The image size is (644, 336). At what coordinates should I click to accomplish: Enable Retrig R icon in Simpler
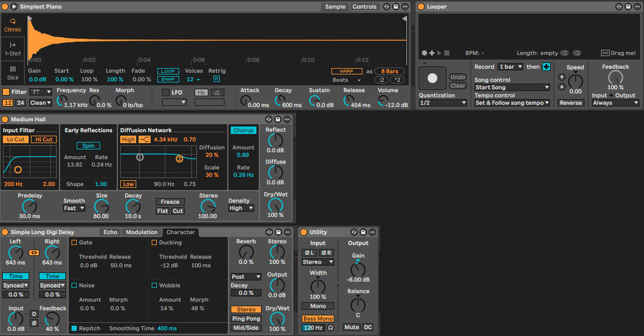(216, 79)
